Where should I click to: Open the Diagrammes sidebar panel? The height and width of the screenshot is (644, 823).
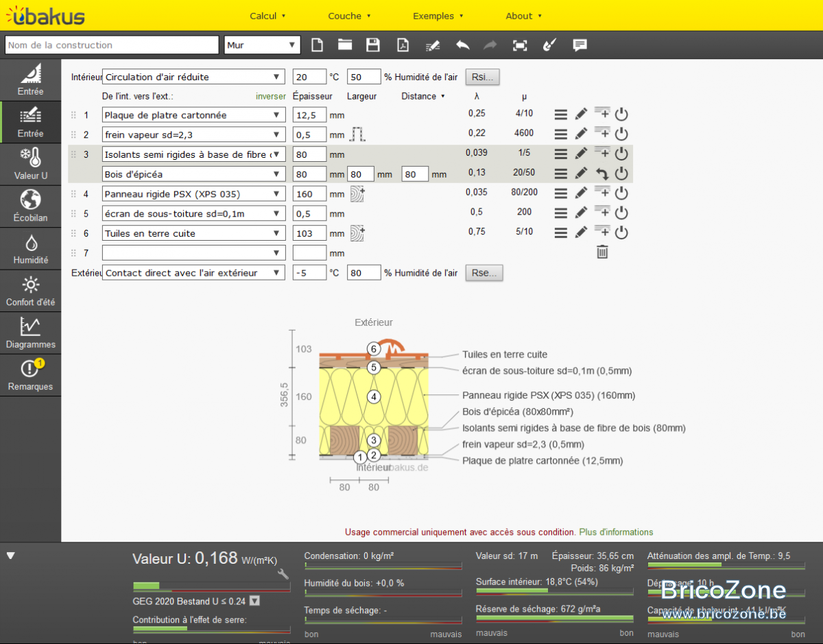[x=30, y=333]
